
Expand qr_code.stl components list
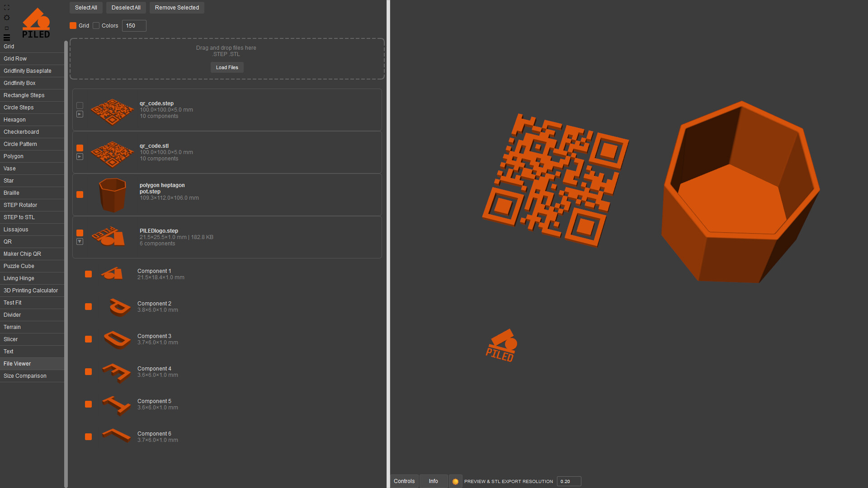(80, 157)
